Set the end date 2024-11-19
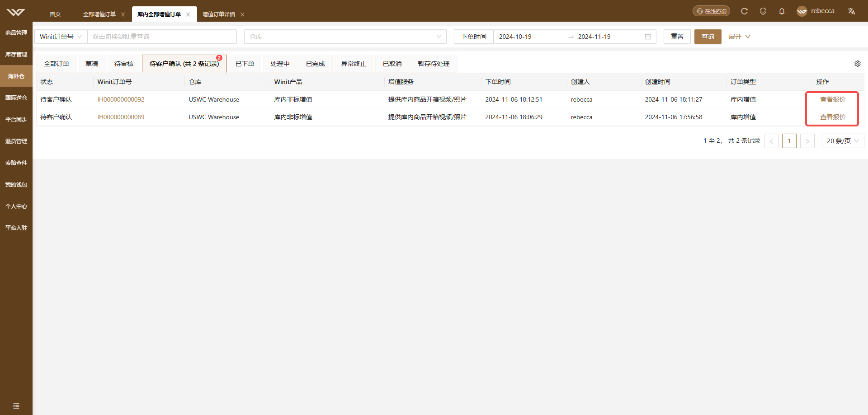 pyautogui.click(x=594, y=37)
